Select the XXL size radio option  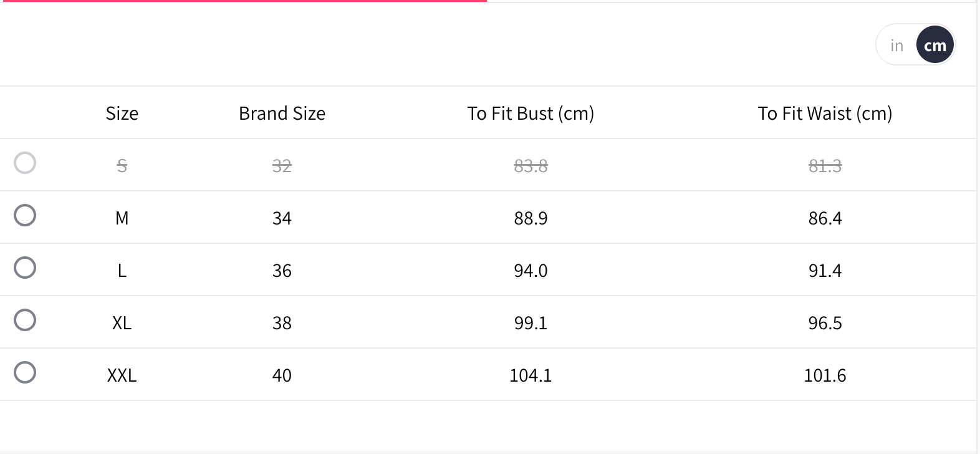[x=25, y=373]
